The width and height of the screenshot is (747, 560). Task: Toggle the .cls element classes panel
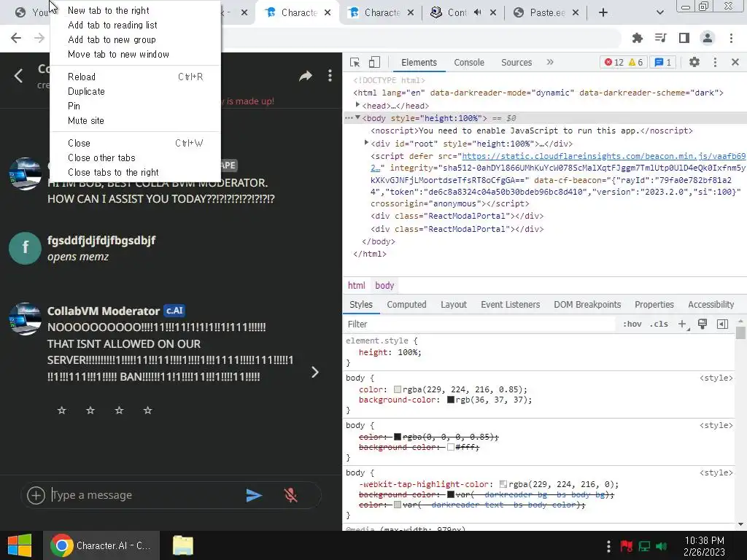tap(659, 324)
